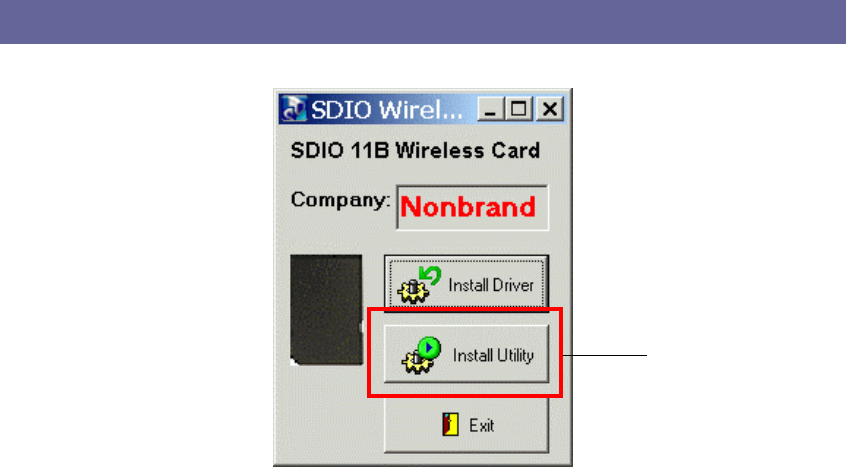
Task: Click the SDIO 11B Wireless Card heading
Action: click(x=415, y=150)
